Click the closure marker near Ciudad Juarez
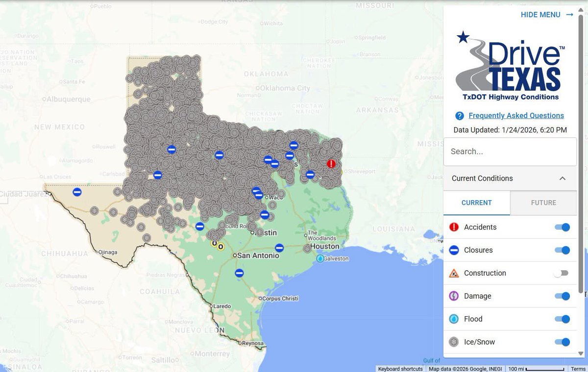This screenshot has width=588, height=372. pyautogui.click(x=77, y=192)
